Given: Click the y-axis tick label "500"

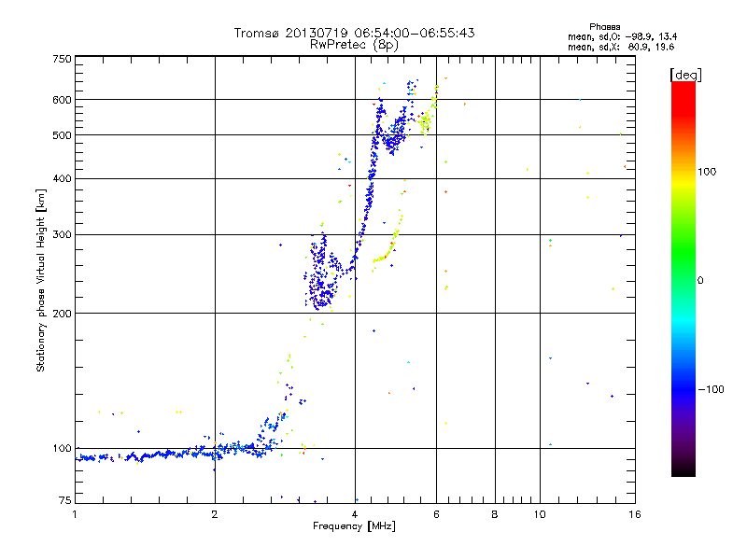Looking at the screenshot, I should pos(62,135).
